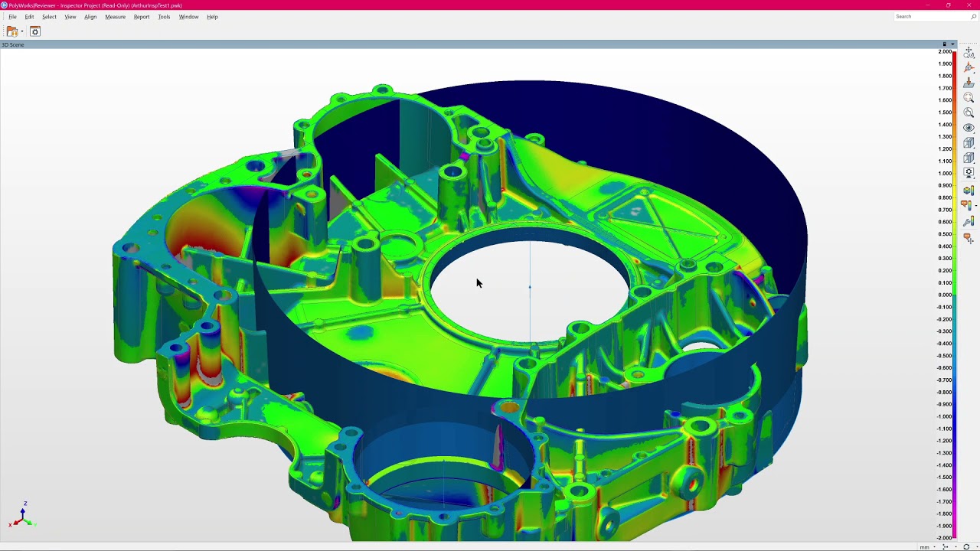Click the 0.000 label on the color scale

(945, 295)
